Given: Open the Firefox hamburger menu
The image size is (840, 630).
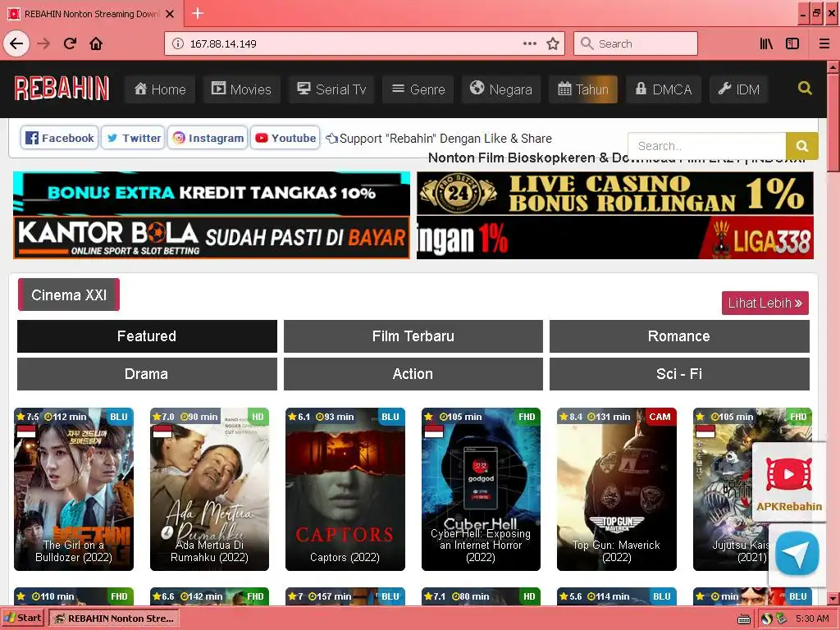Looking at the screenshot, I should pyautogui.click(x=824, y=43).
